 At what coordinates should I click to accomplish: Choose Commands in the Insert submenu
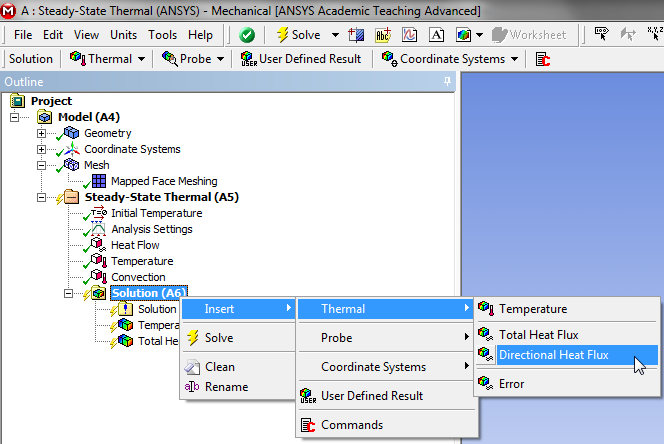[x=385, y=425]
